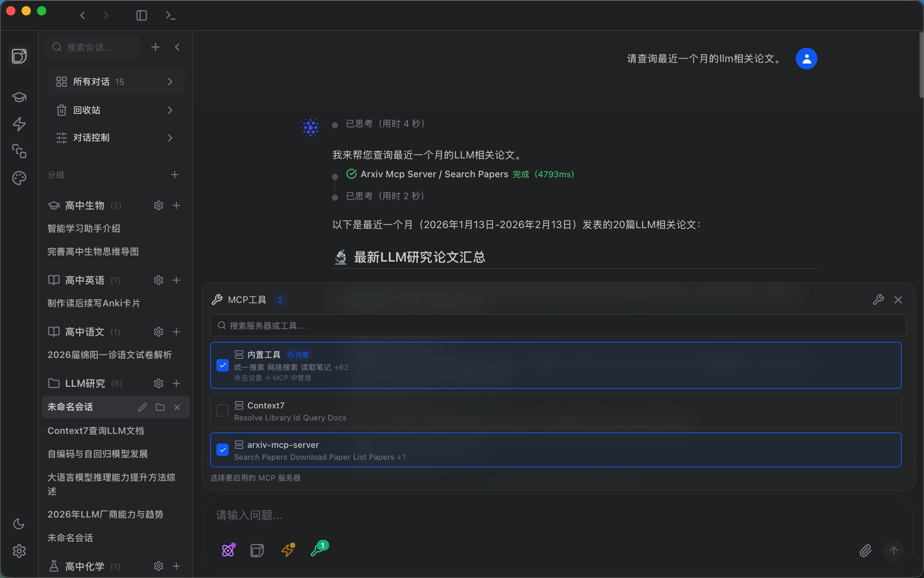Collapse the 高中生物 group

(85, 205)
